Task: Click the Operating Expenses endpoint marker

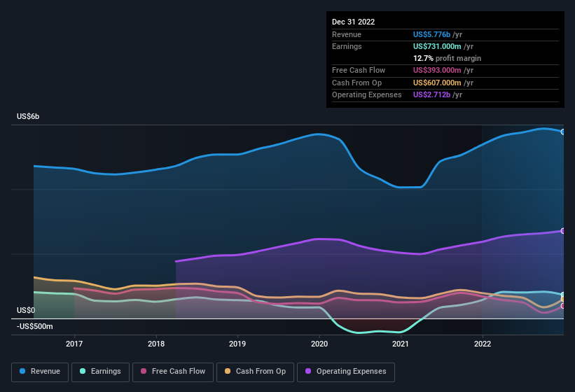Action: coord(563,231)
